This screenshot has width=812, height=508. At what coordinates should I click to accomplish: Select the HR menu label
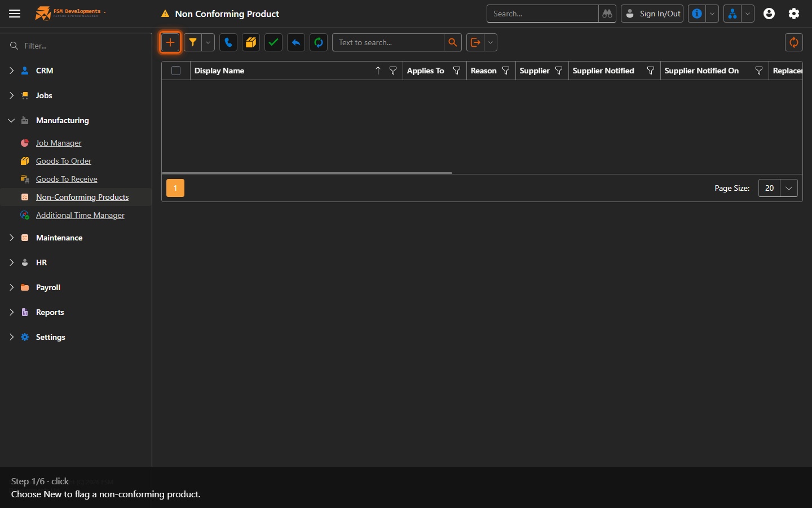tap(41, 262)
